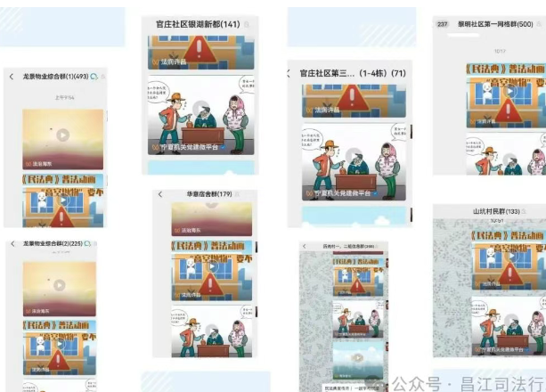The width and height of the screenshot is (546, 392).
Task: Open 宁夏机关党建微平台 source in 官庄社区银湖新都 chat
Action: (x=185, y=146)
